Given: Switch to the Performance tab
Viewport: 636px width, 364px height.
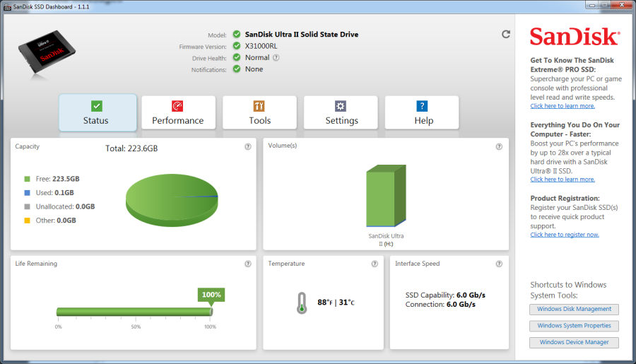Looking at the screenshot, I should 178,113.
